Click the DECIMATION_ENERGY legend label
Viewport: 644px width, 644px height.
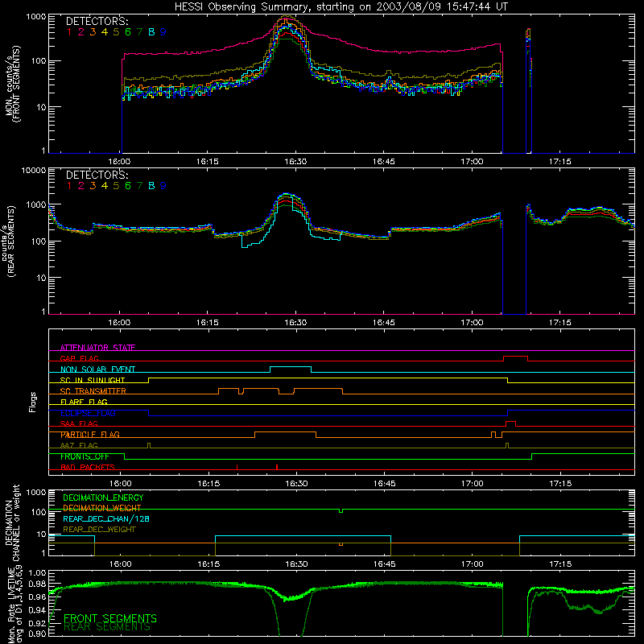(x=103, y=497)
